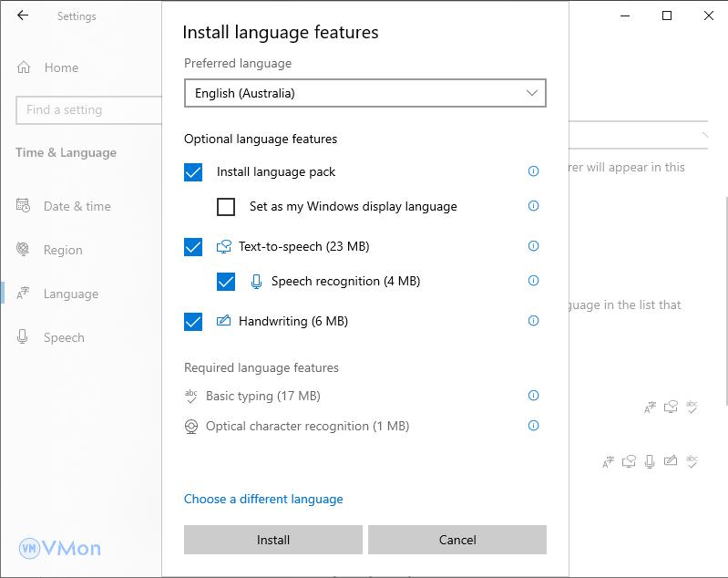The height and width of the screenshot is (578, 728).
Task: Click the Find a setting search box
Action: [x=88, y=110]
